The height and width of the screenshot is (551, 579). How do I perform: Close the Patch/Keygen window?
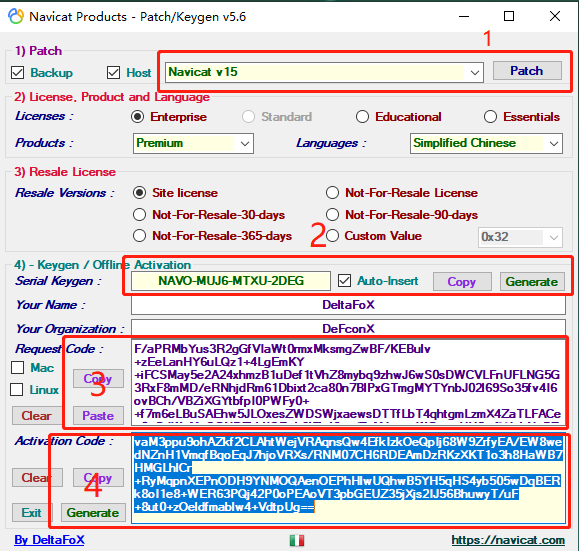point(555,16)
